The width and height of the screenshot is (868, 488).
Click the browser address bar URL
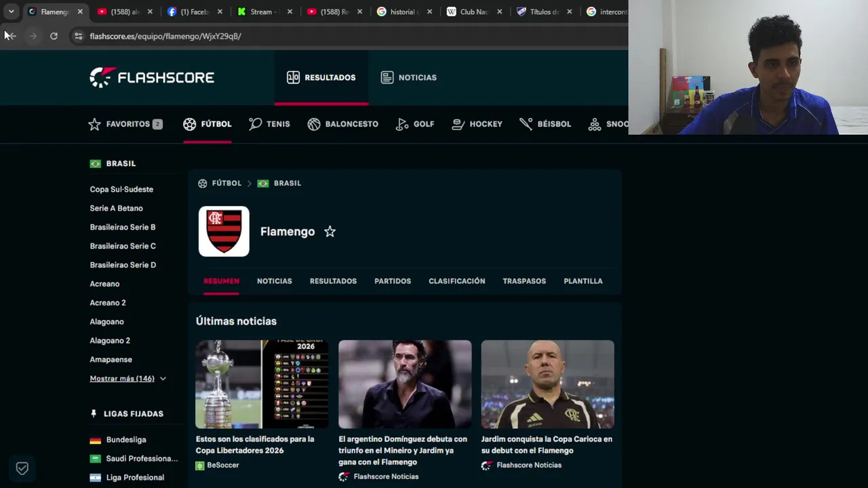165,36
